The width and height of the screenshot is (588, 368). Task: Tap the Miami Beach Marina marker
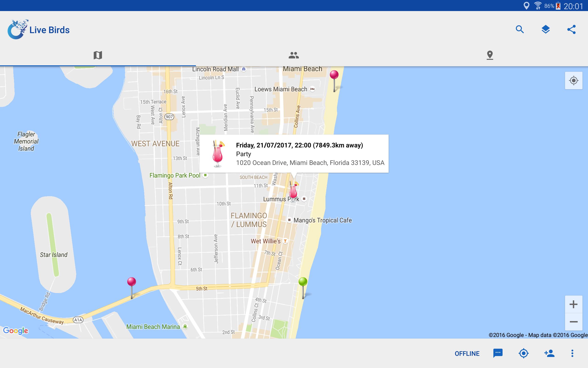pyautogui.click(x=185, y=327)
